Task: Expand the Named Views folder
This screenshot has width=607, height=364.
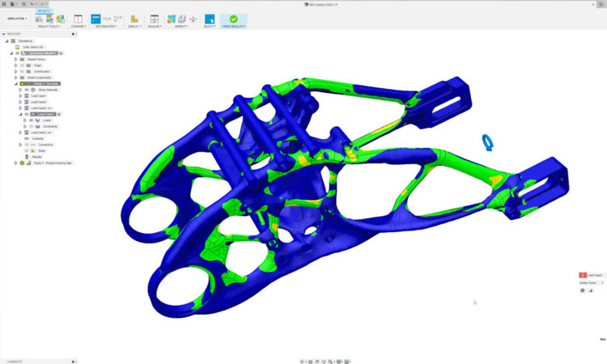Action: (16, 60)
